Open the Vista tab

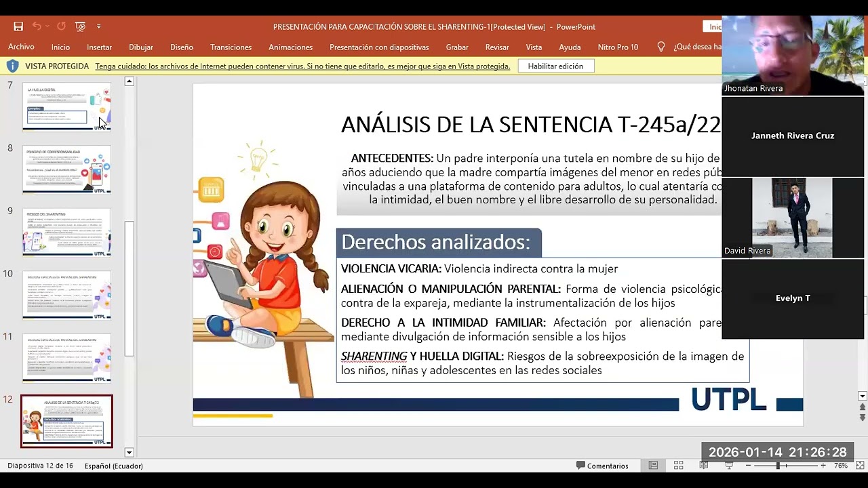tap(534, 47)
